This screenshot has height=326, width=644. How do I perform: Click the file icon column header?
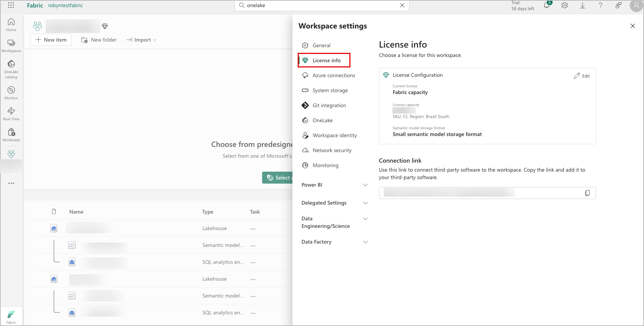(x=54, y=212)
